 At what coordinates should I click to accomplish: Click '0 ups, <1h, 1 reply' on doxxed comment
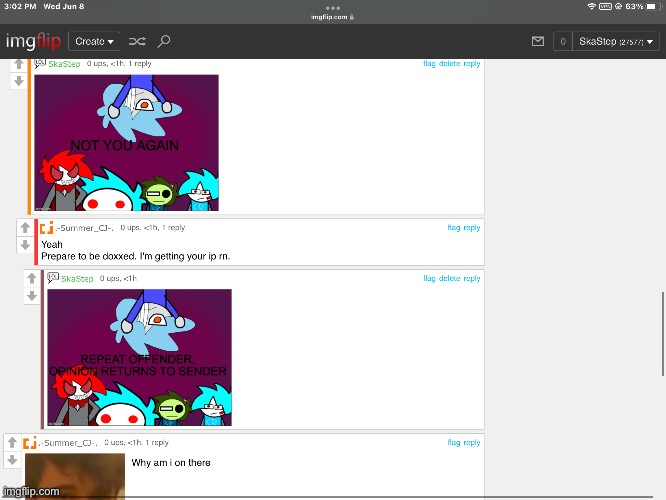tap(152, 228)
